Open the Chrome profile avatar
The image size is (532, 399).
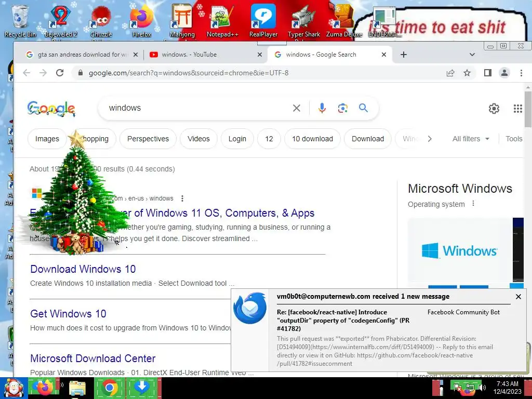504,73
